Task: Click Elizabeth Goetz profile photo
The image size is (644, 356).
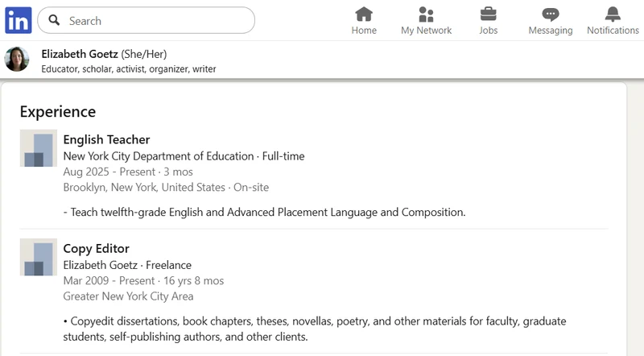Action: 17,60
